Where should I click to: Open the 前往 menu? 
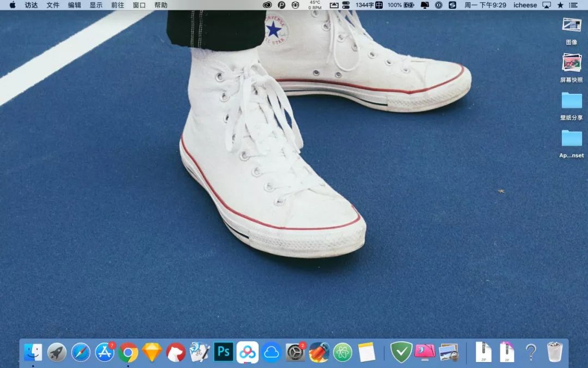[118, 5]
